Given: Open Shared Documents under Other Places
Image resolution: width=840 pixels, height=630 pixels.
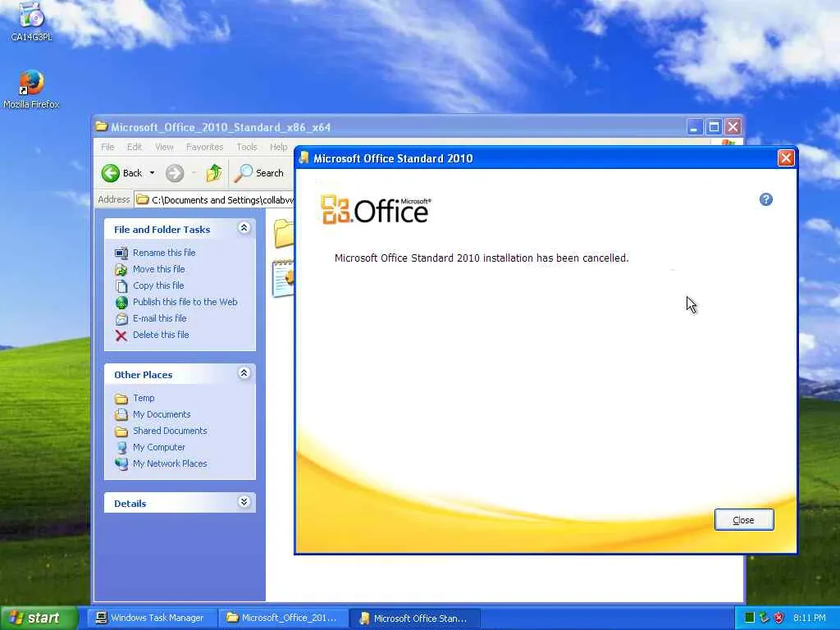Looking at the screenshot, I should click(x=170, y=431).
